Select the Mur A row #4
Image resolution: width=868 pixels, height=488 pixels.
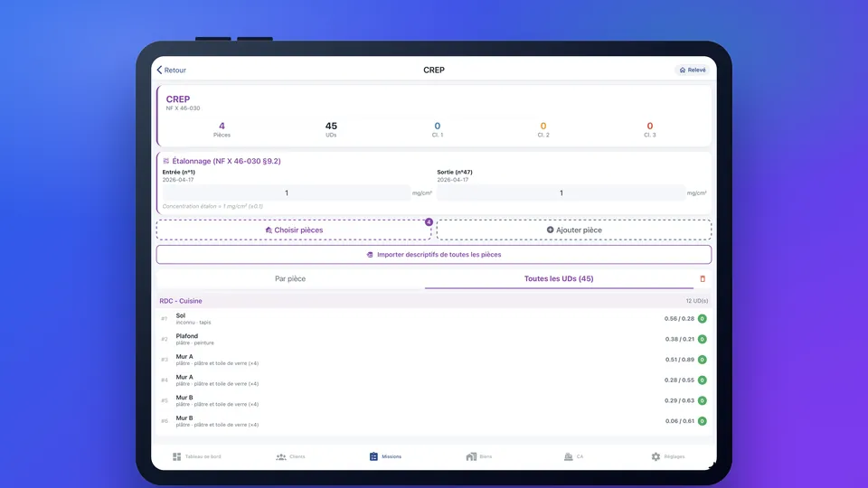tap(434, 380)
